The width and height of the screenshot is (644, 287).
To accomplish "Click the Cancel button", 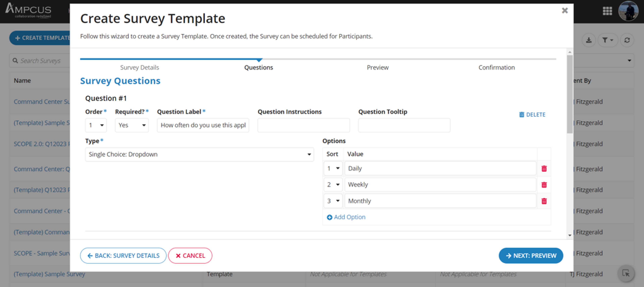I will (x=190, y=256).
